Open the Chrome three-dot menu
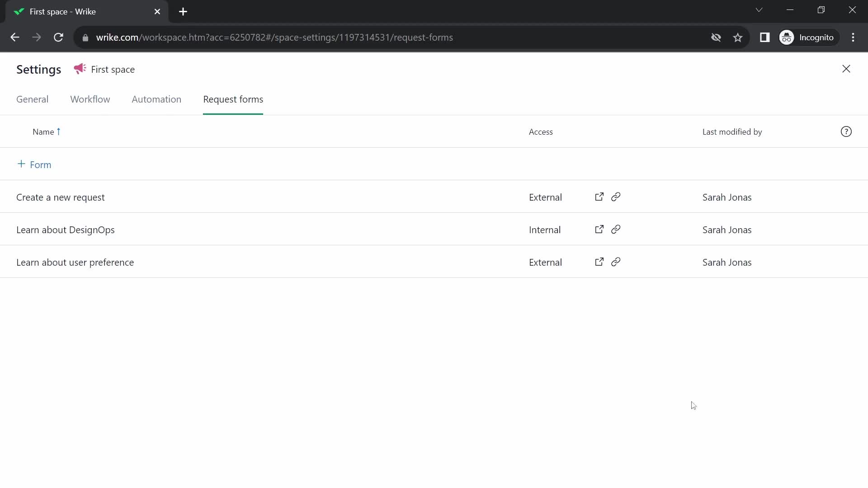 tap(853, 38)
